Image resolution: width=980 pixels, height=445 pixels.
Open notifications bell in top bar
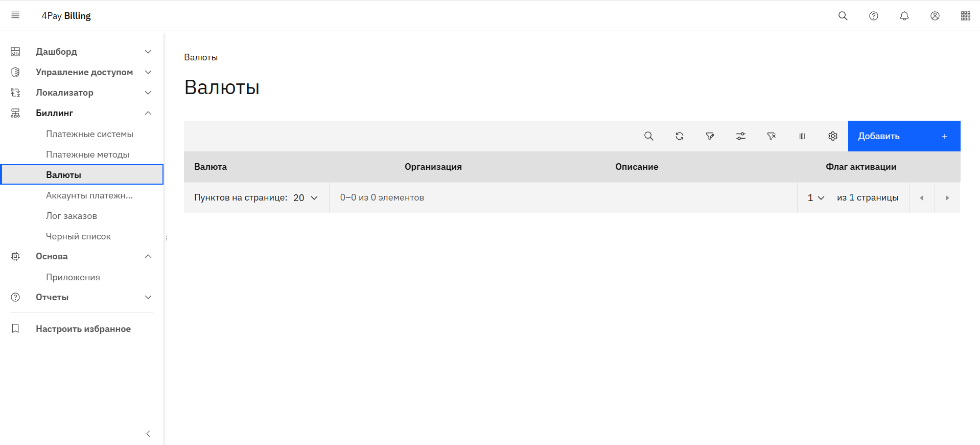coord(904,16)
